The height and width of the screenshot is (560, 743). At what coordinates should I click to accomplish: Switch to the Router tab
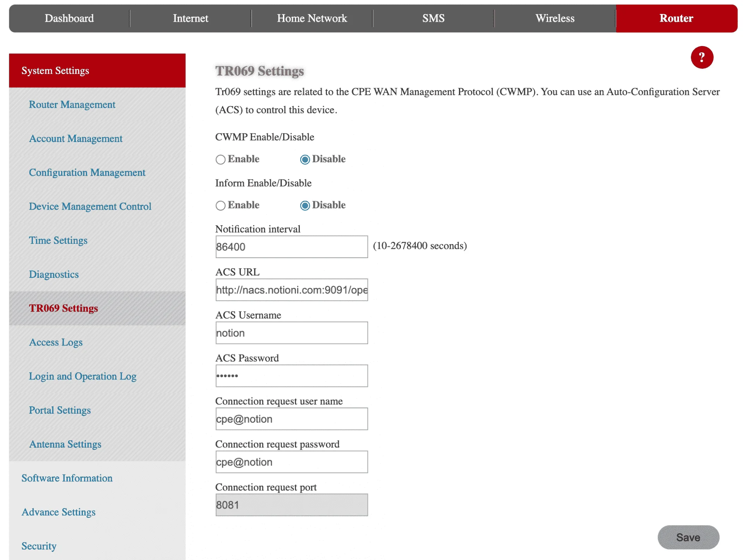(x=676, y=18)
